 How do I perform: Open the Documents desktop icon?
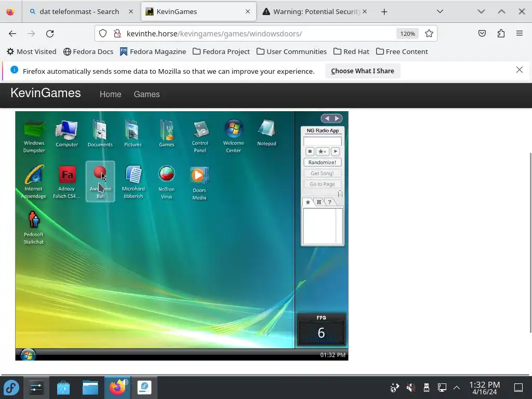point(100,134)
